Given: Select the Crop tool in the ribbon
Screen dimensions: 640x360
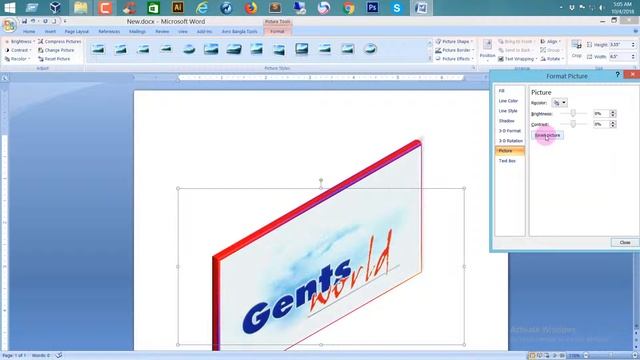Looking at the screenshot, I should coord(576,49).
